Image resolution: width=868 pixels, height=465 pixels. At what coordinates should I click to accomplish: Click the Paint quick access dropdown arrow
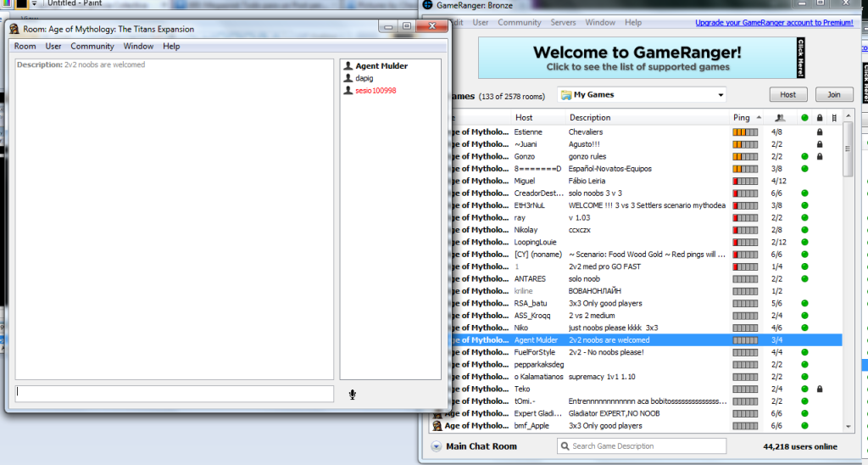point(34,3)
